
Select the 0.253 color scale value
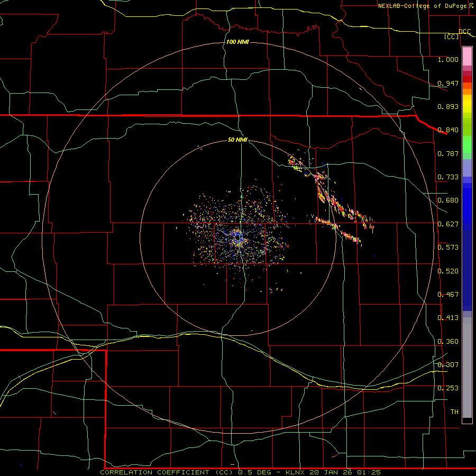pyautogui.click(x=448, y=388)
